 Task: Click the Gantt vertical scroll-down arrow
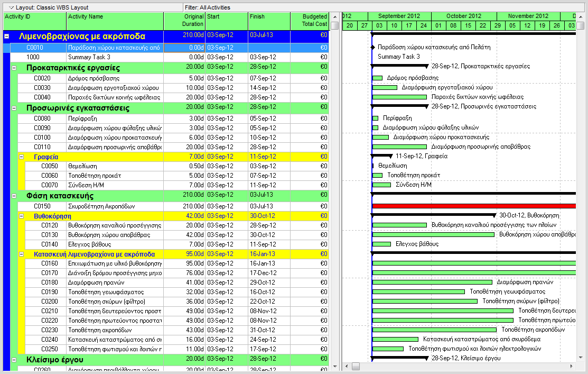click(581, 358)
